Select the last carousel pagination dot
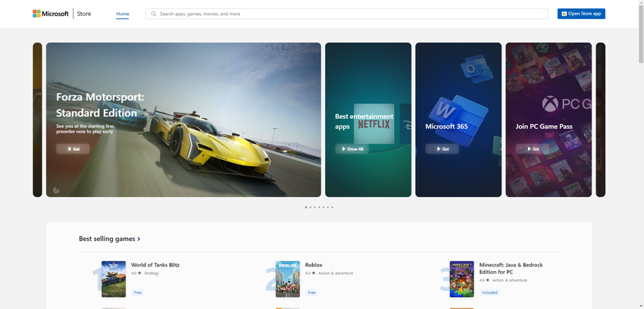644x309 pixels. (332, 207)
